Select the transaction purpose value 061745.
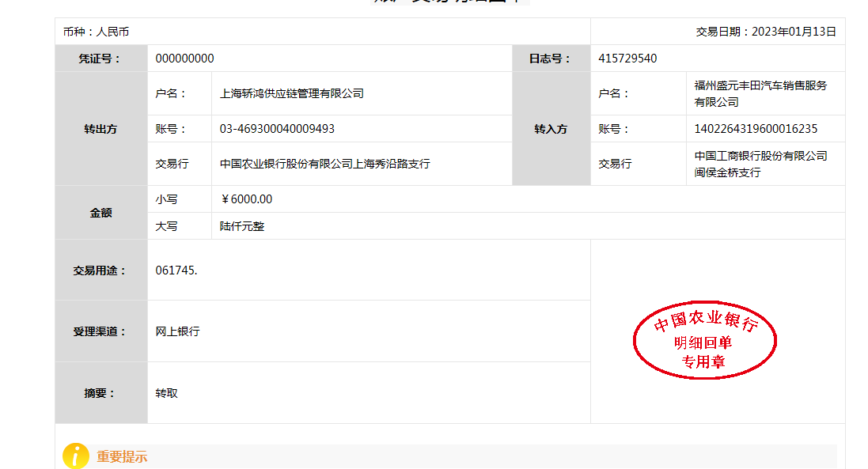 click(x=176, y=270)
